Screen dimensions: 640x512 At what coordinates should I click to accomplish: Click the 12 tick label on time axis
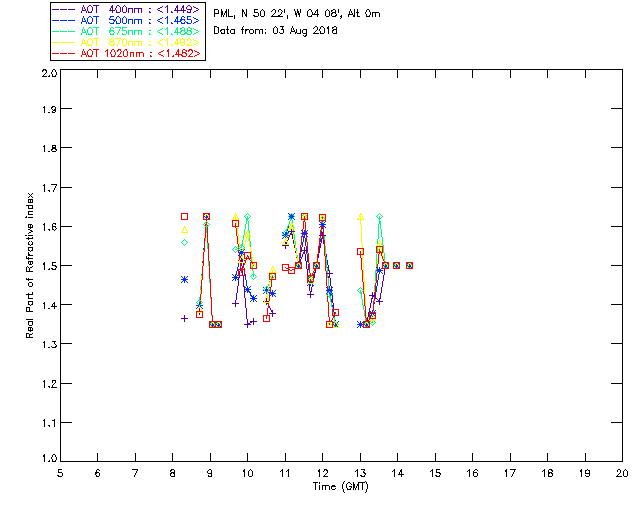coord(322,473)
